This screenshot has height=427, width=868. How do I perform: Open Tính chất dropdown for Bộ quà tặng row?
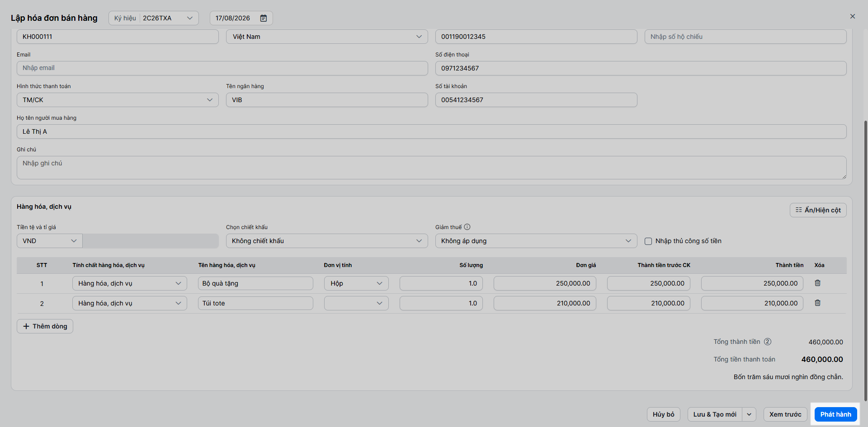130,283
